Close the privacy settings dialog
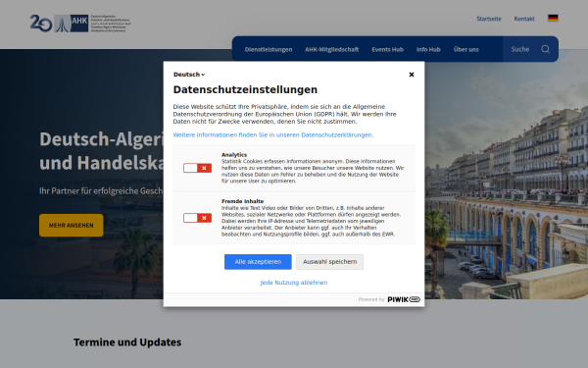The image size is (588, 368). [x=412, y=75]
